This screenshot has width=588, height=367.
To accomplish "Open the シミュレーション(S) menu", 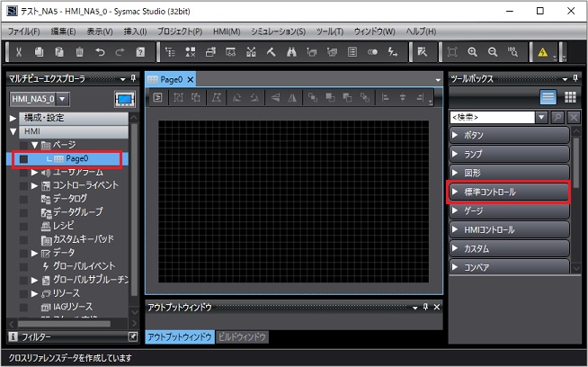I will coord(278,31).
